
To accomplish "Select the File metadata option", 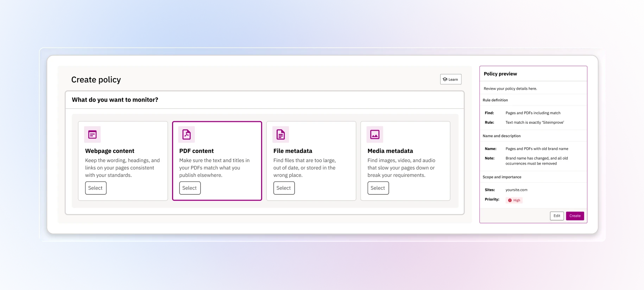I will 284,188.
